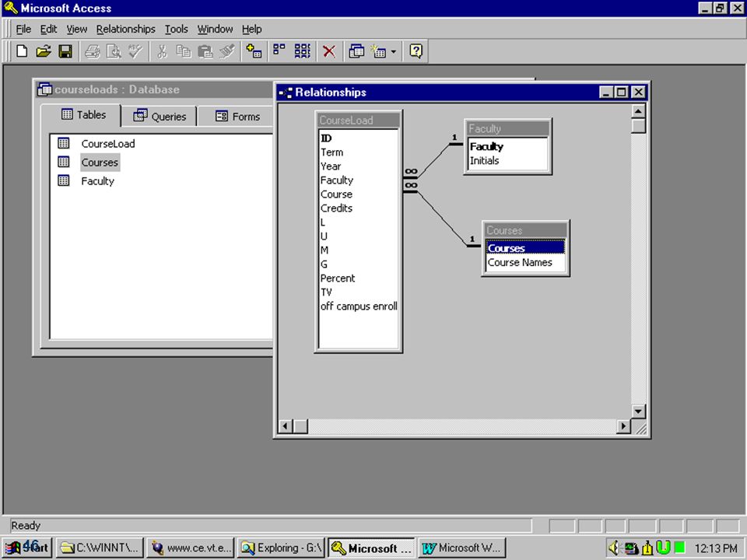Click the Cut scissors icon
The image size is (747, 560).
coord(162,51)
